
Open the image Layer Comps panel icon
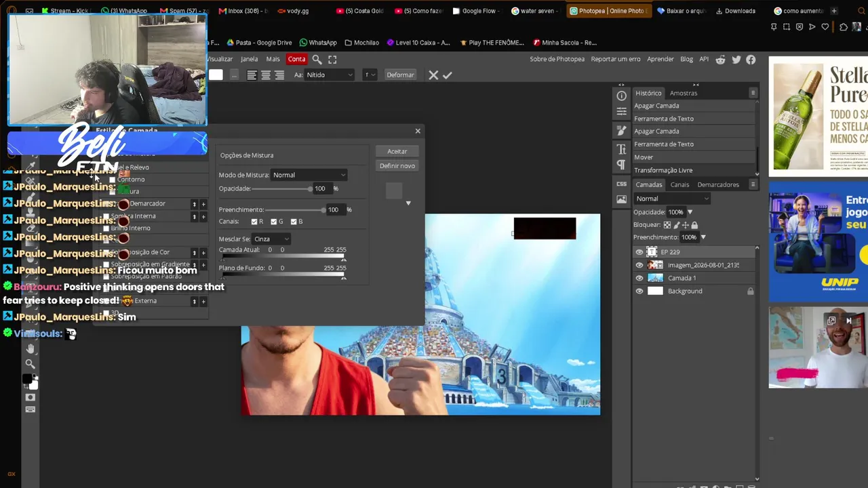621,199
